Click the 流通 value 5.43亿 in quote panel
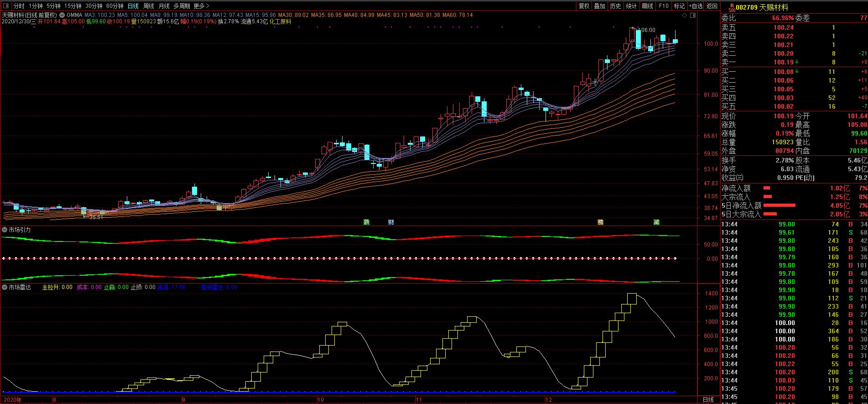868x404 pixels. 858,169
